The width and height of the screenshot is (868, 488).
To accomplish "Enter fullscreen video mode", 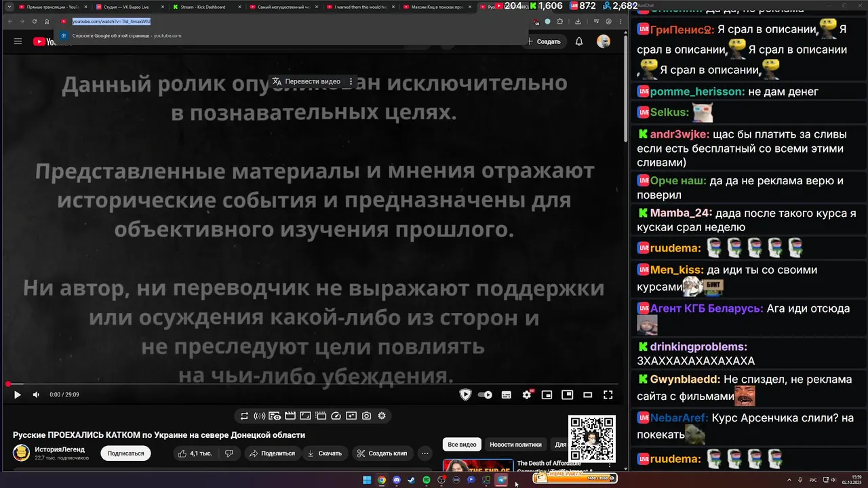I will click(608, 394).
